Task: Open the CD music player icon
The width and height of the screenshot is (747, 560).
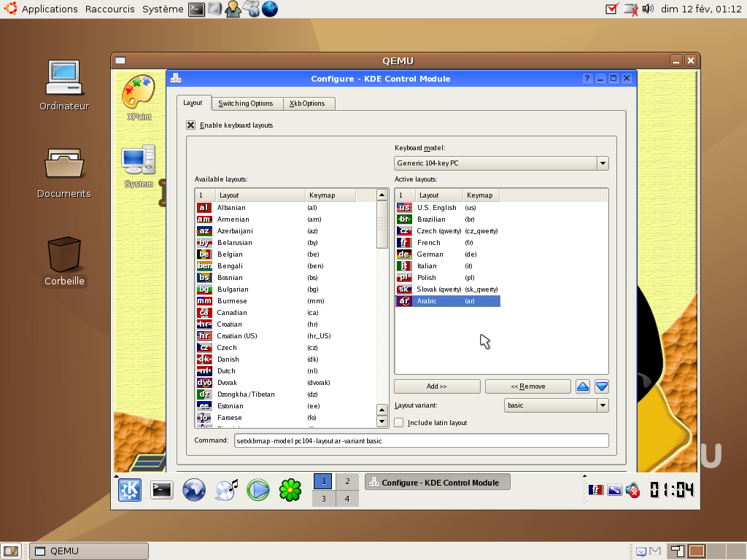Action: 226,490
